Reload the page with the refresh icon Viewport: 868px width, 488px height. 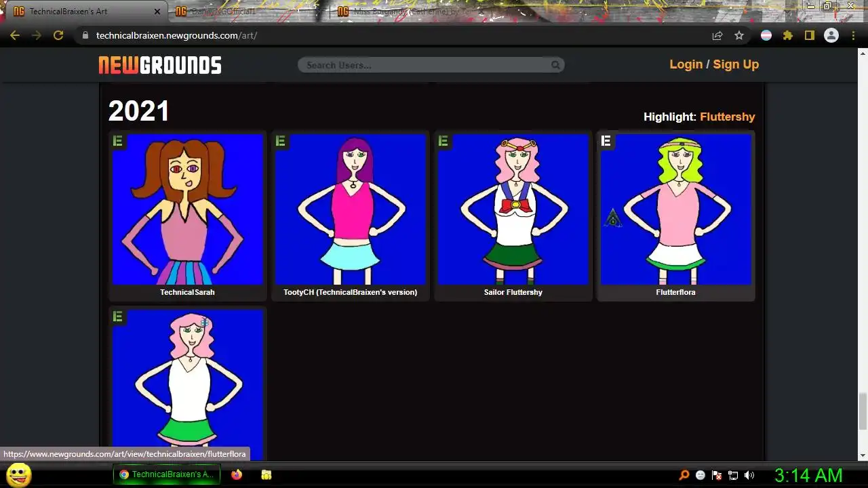[x=58, y=35]
